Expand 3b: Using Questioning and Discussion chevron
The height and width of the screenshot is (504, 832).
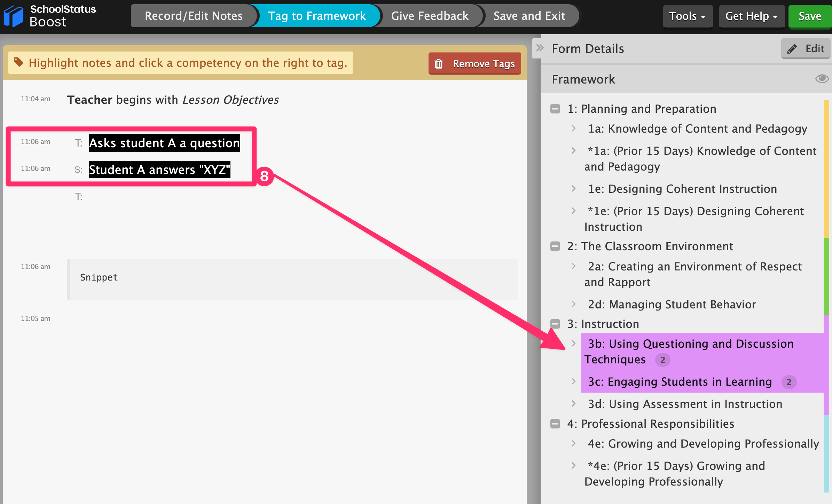tap(573, 344)
